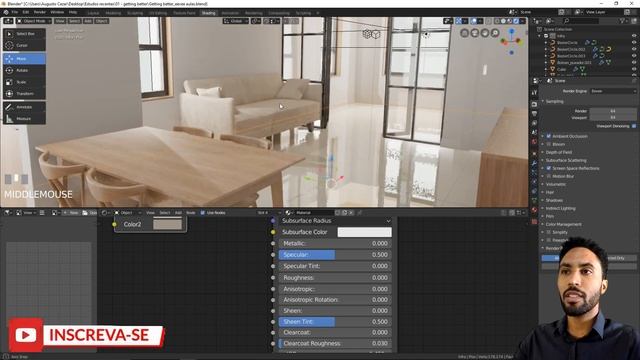640x360 pixels.
Task: Open the Render properties tab icon
Action: 534,104
